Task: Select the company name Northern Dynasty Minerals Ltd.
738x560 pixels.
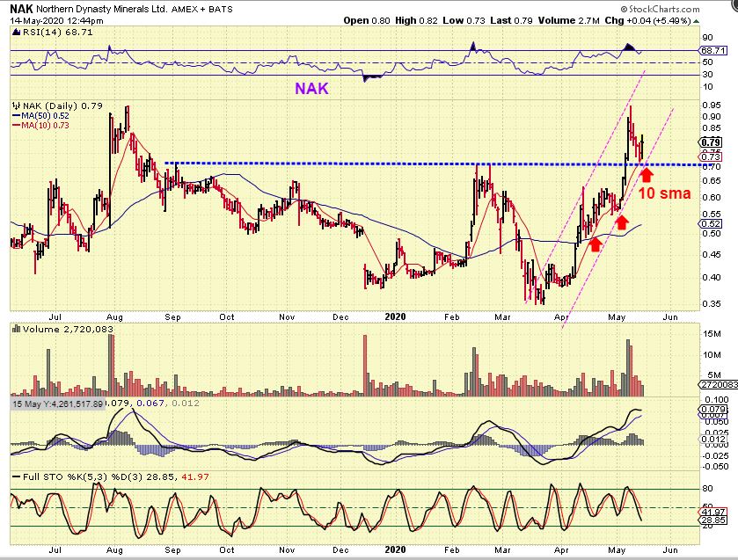Action: (102, 9)
